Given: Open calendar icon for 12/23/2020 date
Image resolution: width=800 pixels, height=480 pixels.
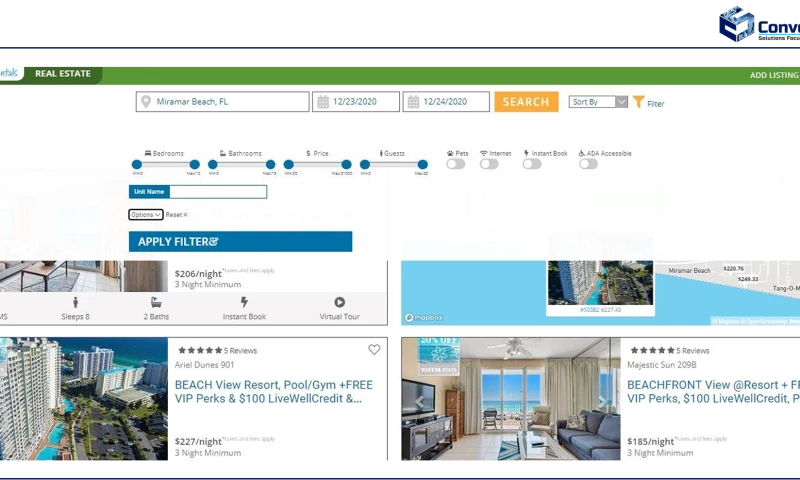Looking at the screenshot, I should [323, 102].
